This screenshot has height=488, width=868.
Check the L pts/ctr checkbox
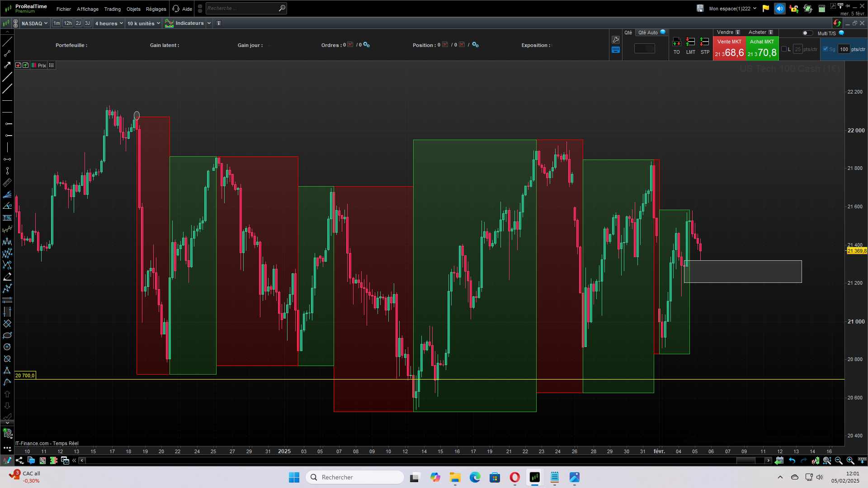coord(784,49)
